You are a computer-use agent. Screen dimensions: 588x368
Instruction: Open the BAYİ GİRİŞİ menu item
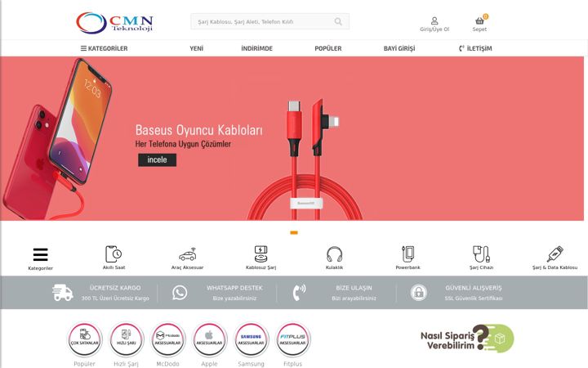(x=399, y=48)
